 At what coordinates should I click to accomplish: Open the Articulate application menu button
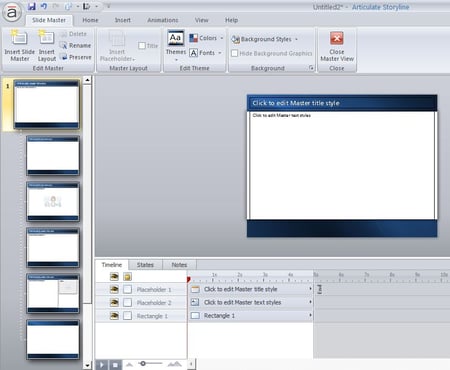12,13
